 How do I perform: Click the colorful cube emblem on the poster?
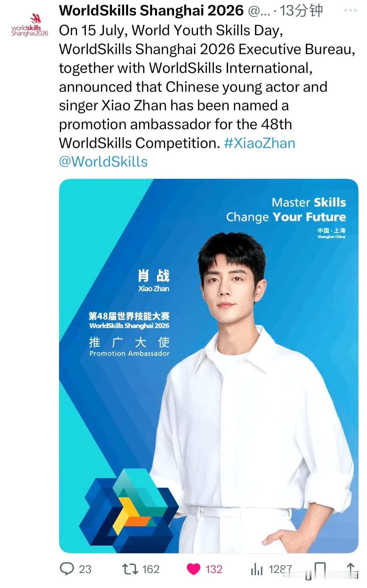(129, 511)
